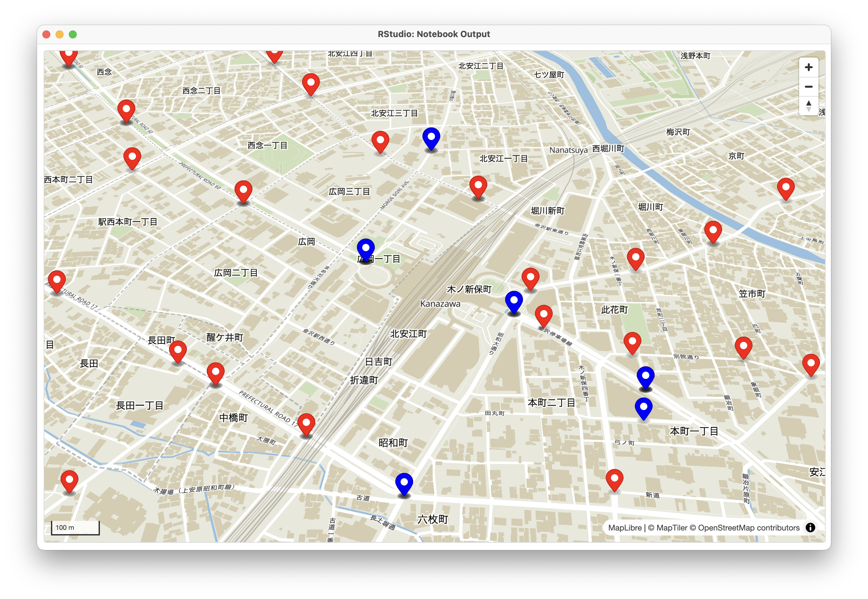
Task: Click the lower blue marker above 本町一丁目
Action: tap(643, 409)
